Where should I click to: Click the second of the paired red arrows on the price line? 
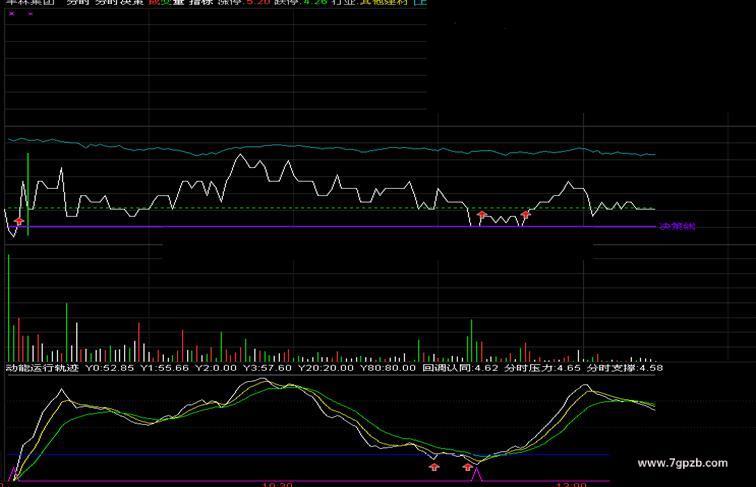click(526, 215)
